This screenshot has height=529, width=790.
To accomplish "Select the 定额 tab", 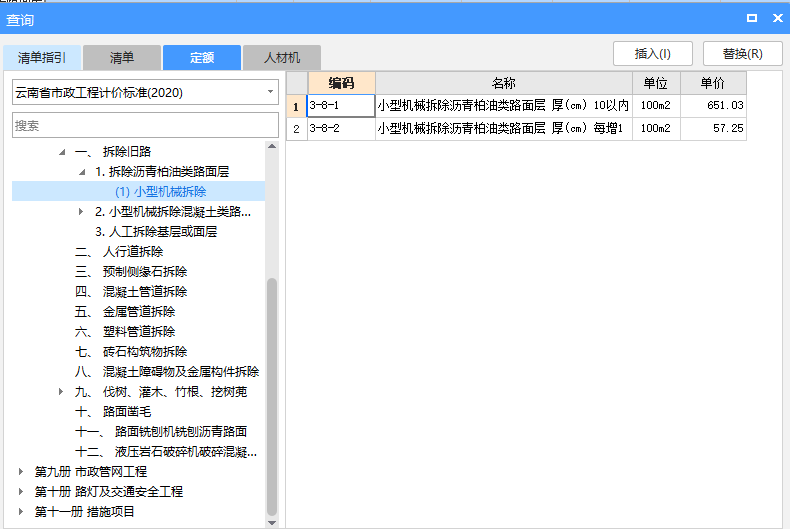I will click(x=202, y=57).
